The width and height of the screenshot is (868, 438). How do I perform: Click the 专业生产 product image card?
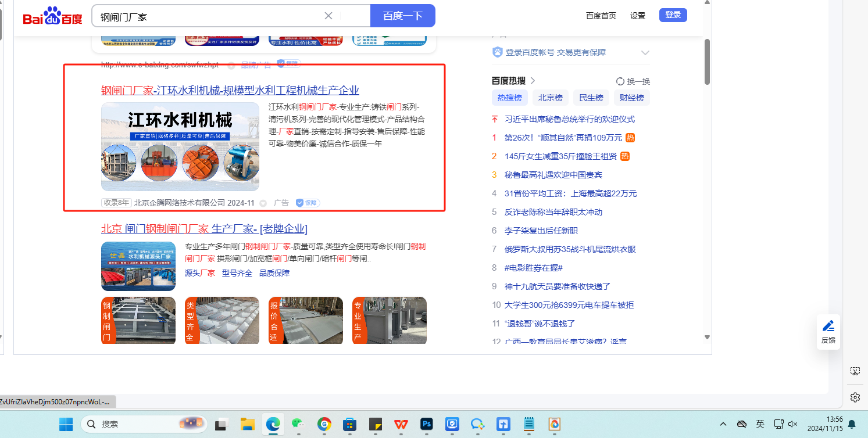click(390, 321)
